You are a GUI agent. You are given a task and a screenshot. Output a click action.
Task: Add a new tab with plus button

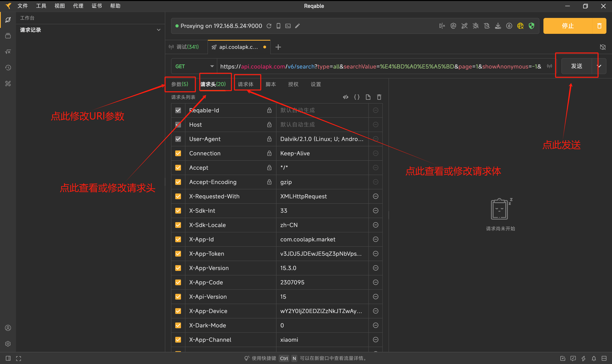point(278,47)
